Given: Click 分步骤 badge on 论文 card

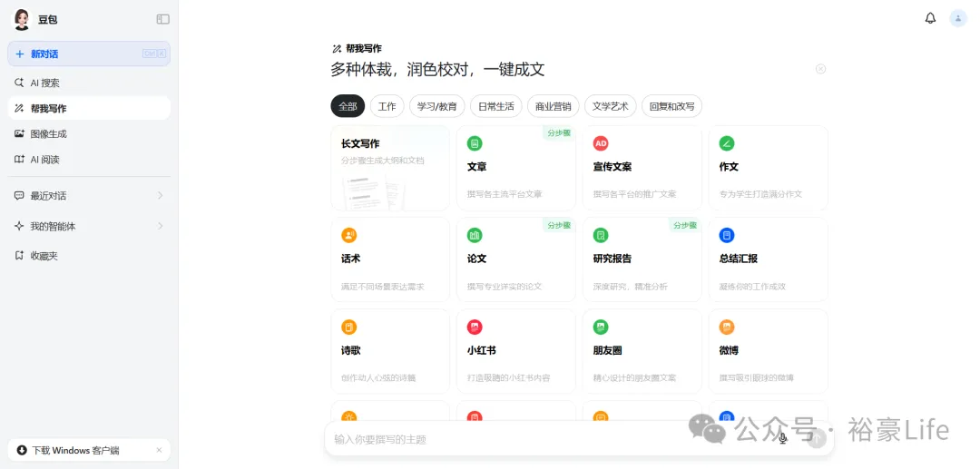Looking at the screenshot, I should 559,225.
